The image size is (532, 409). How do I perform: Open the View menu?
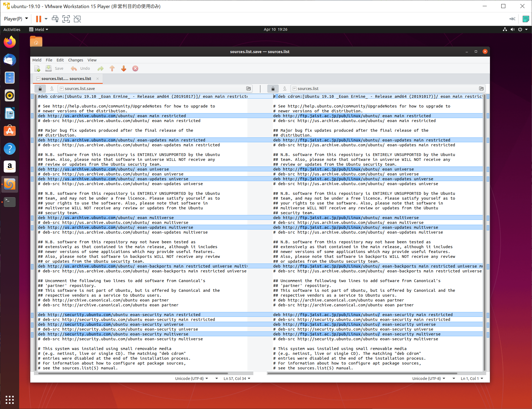coord(92,60)
